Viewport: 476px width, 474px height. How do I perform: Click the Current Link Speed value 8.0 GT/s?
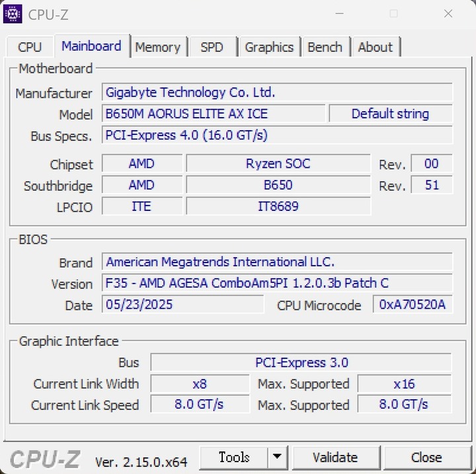pyautogui.click(x=200, y=405)
